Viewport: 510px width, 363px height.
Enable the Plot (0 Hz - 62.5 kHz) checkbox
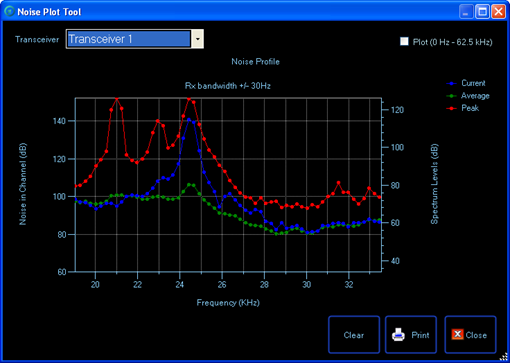click(404, 41)
